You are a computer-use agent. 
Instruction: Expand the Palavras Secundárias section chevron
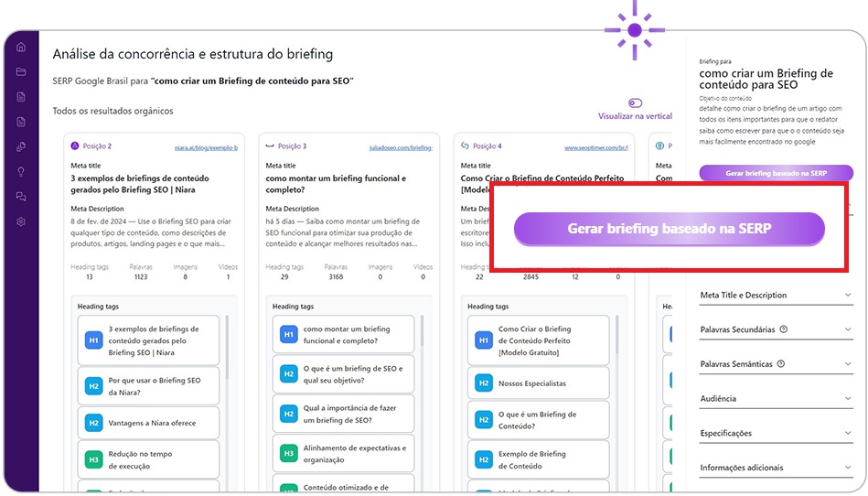point(848,329)
